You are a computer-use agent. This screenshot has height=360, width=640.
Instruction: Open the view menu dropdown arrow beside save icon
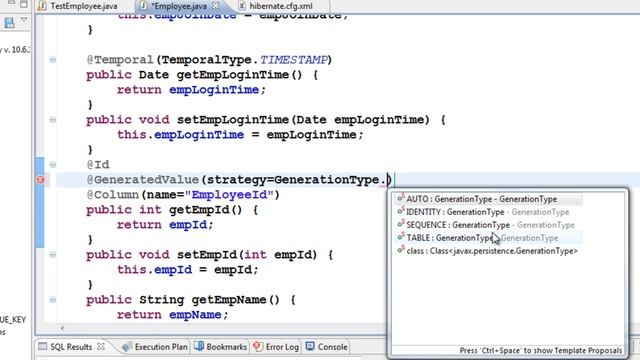24,20
